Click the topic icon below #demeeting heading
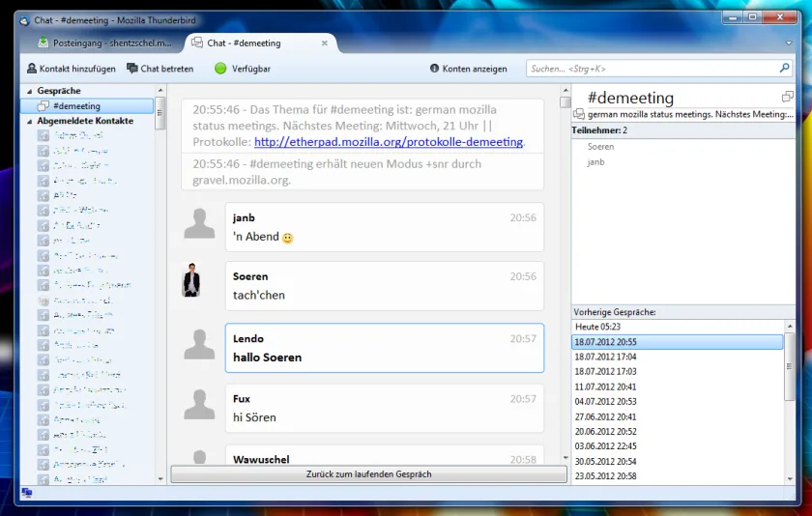The height and width of the screenshot is (516, 812). [x=579, y=114]
